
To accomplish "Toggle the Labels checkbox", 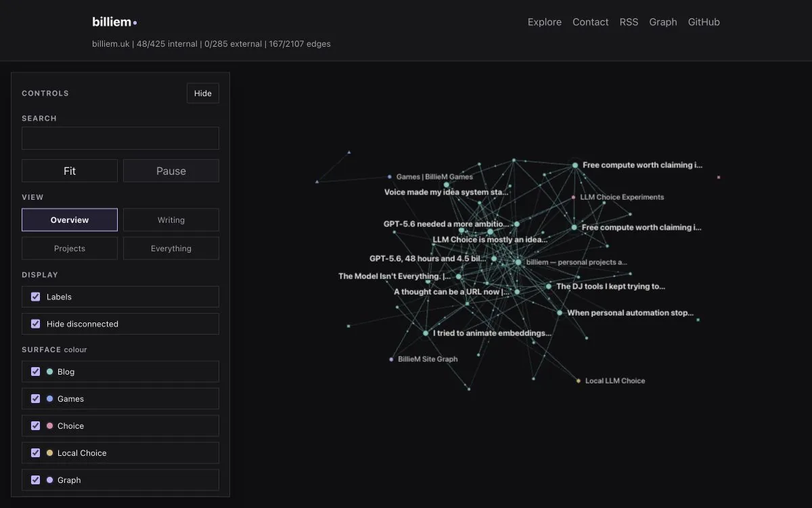I will coord(36,297).
